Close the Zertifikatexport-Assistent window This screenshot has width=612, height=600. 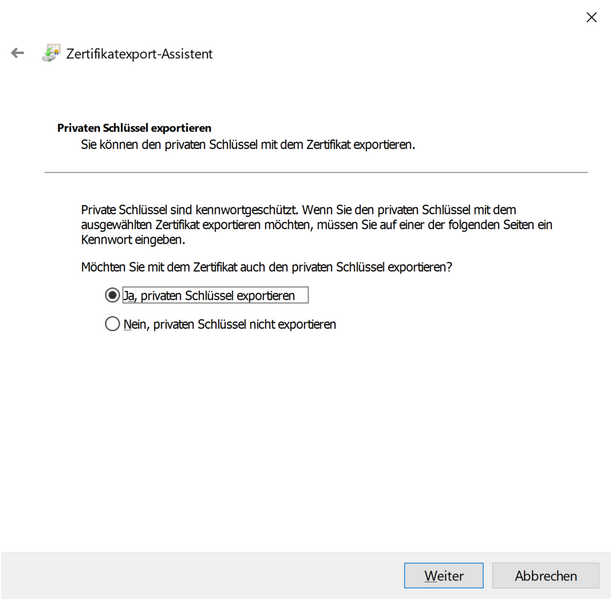point(592,16)
